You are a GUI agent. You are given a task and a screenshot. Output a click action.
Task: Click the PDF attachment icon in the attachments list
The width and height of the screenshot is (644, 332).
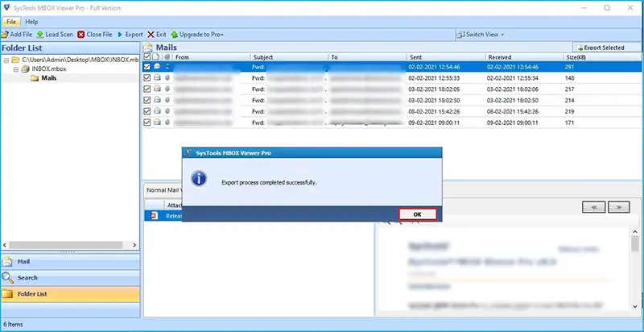pos(155,216)
